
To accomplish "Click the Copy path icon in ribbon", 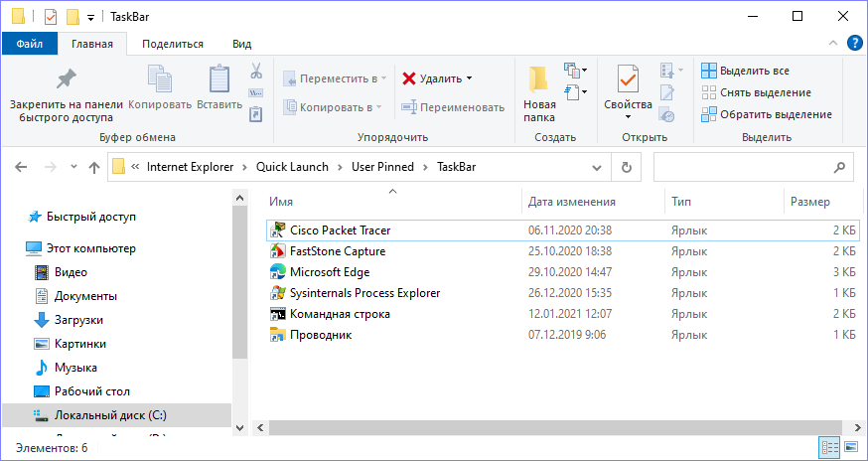I will [x=256, y=93].
